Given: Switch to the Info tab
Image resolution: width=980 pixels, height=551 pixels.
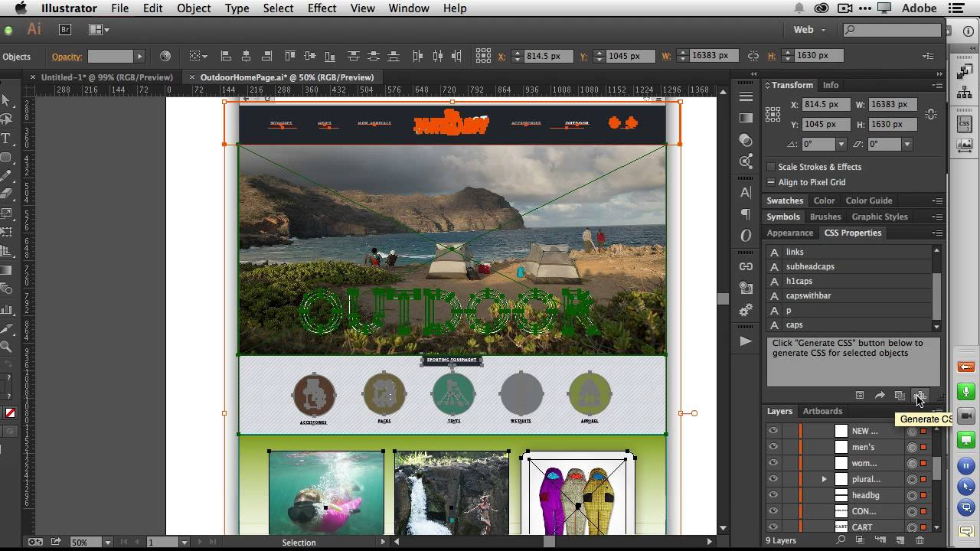Looking at the screenshot, I should [831, 85].
